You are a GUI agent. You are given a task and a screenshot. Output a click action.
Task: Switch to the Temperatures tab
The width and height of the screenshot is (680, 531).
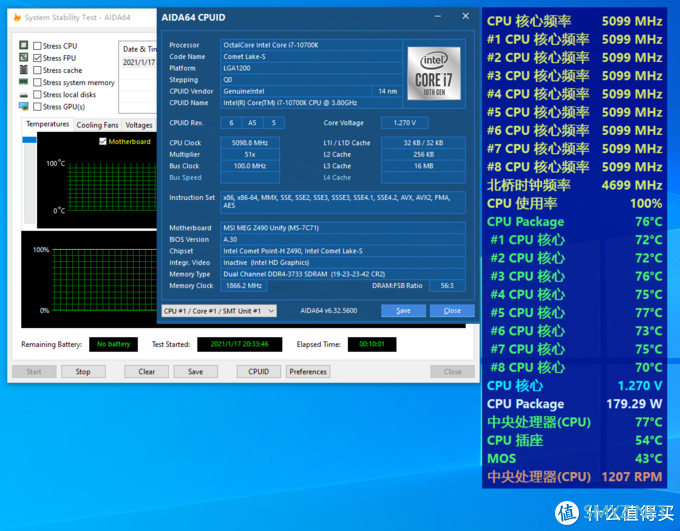[47, 124]
